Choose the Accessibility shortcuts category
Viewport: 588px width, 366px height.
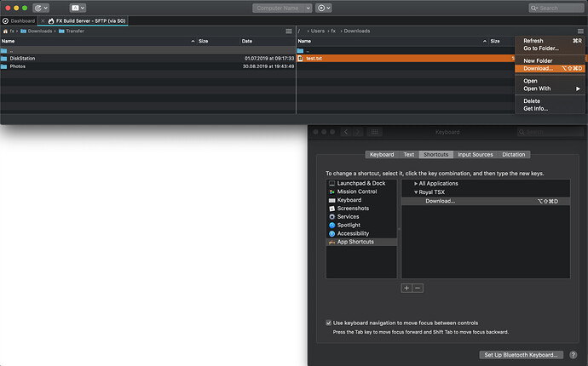[355, 233]
